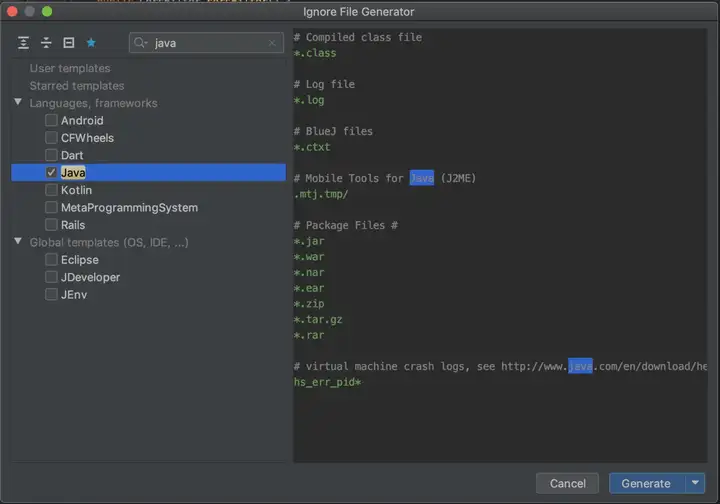Image resolution: width=720 pixels, height=504 pixels.
Task: Click the '*.class' line in preview
Action: [315, 53]
